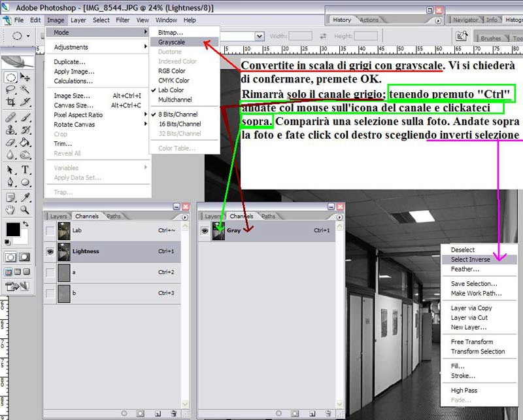Switch to Quick Mask mode
The image size is (523, 420).
[24, 257]
